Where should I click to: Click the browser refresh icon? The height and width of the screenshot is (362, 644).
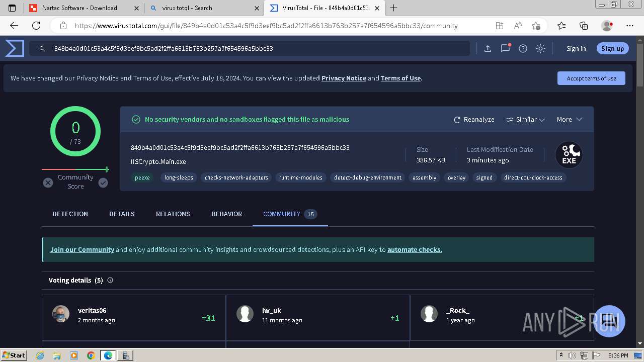[36, 26]
